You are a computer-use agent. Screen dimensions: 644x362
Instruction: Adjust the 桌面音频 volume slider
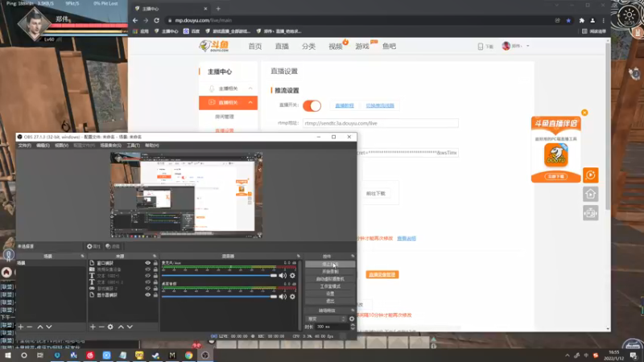(x=219, y=296)
